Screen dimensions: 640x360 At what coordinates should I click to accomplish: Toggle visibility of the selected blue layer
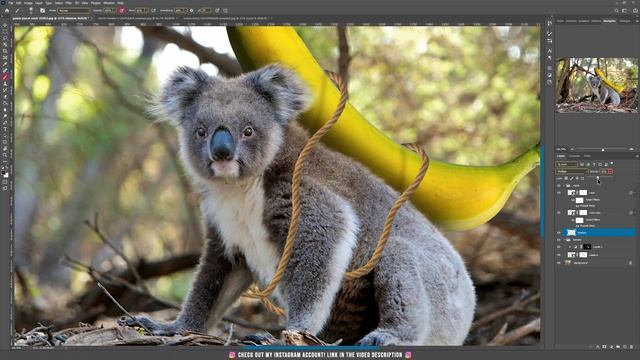pos(559,233)
